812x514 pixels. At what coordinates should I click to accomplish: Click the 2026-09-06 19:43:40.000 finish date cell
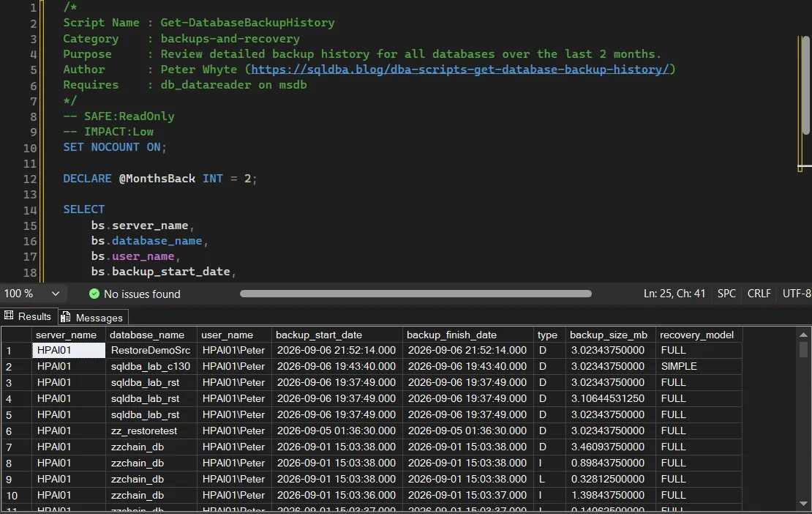(468, 366)
